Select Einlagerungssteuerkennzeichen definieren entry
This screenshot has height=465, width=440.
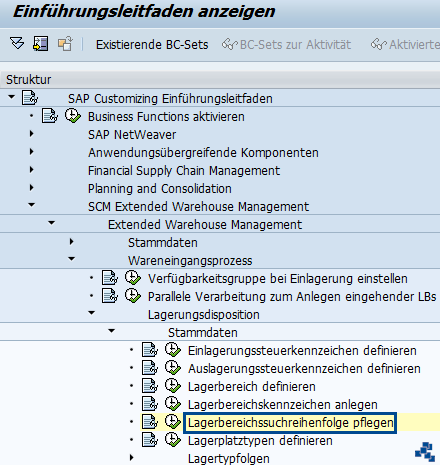click(302, 351)
